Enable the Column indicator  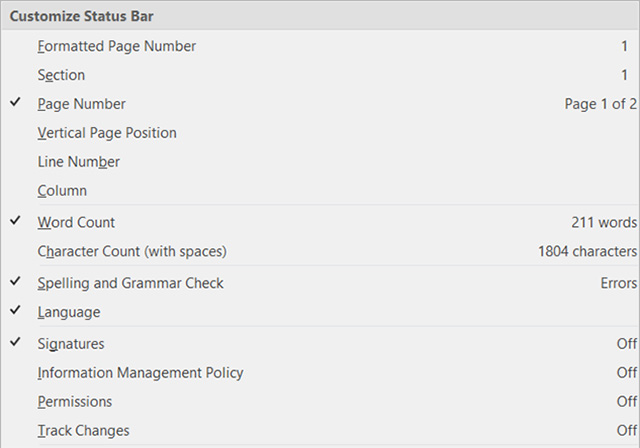(62, 191)
